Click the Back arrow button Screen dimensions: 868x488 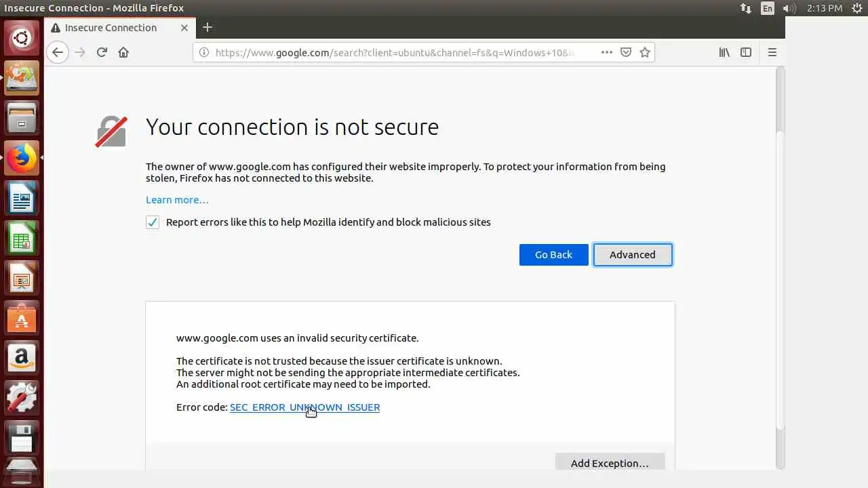58,52
